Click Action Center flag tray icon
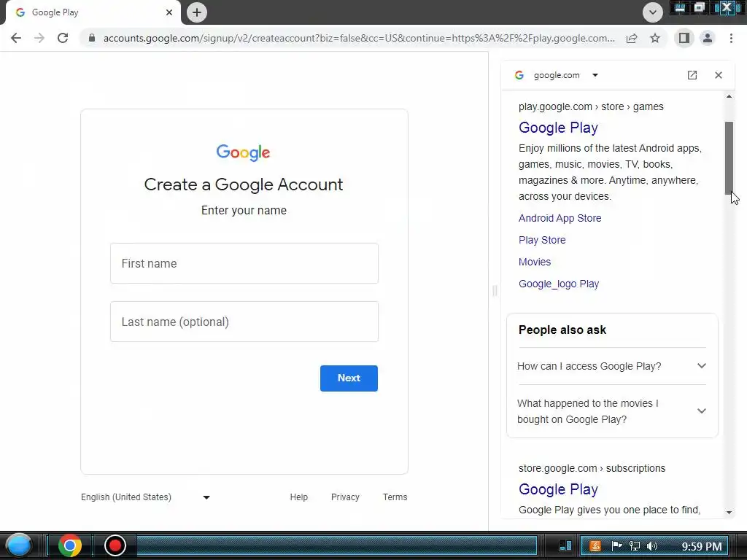 coord(616,546)
